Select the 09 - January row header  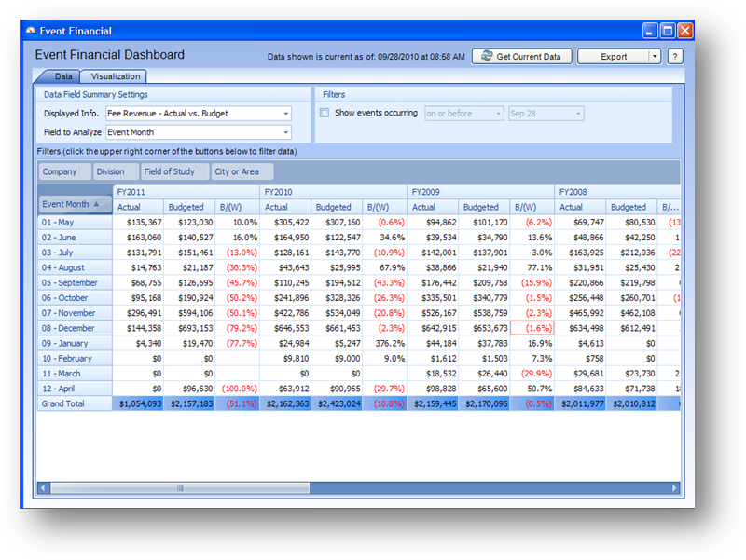(75, 343)
